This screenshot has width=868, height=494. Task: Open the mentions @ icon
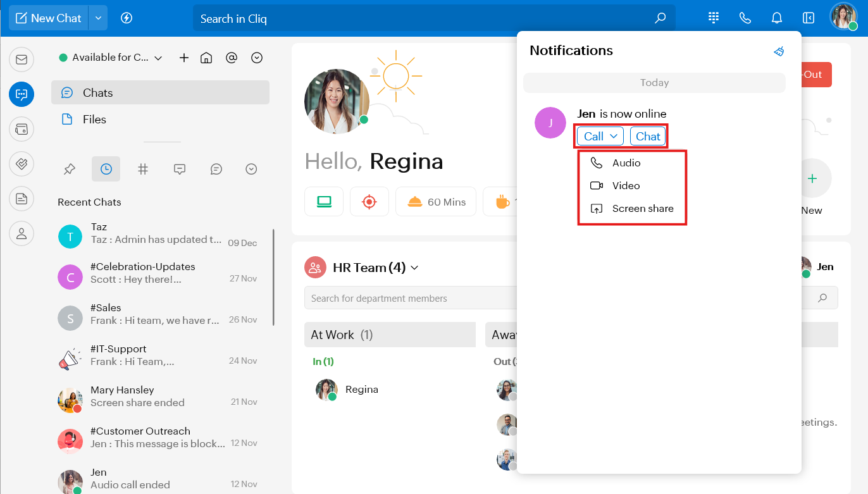[x=232, y=58]
